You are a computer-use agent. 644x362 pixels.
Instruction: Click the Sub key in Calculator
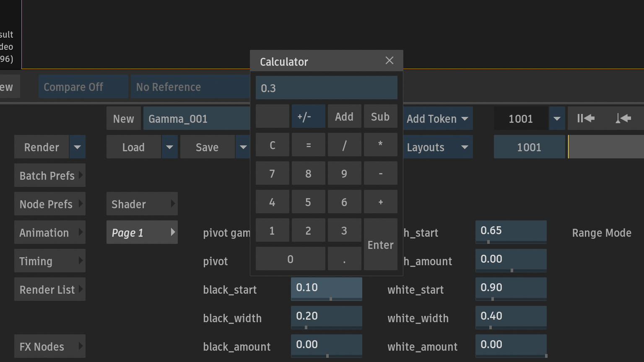pos(381,116)
